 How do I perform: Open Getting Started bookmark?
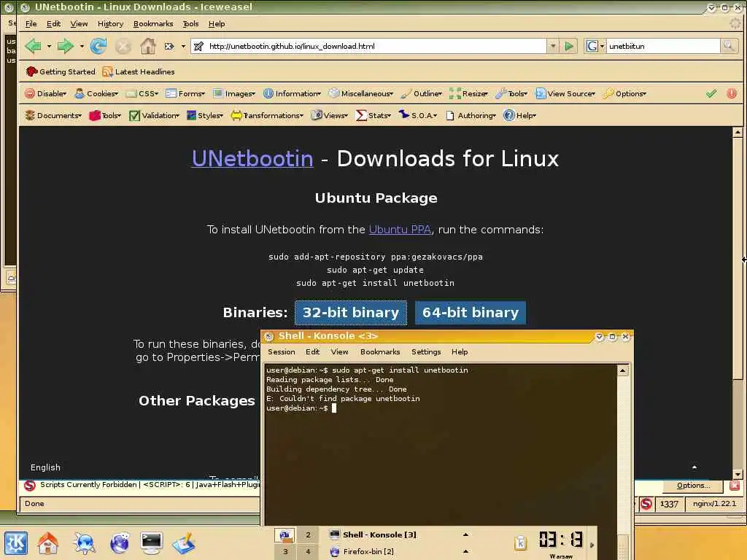pos(61,72)
